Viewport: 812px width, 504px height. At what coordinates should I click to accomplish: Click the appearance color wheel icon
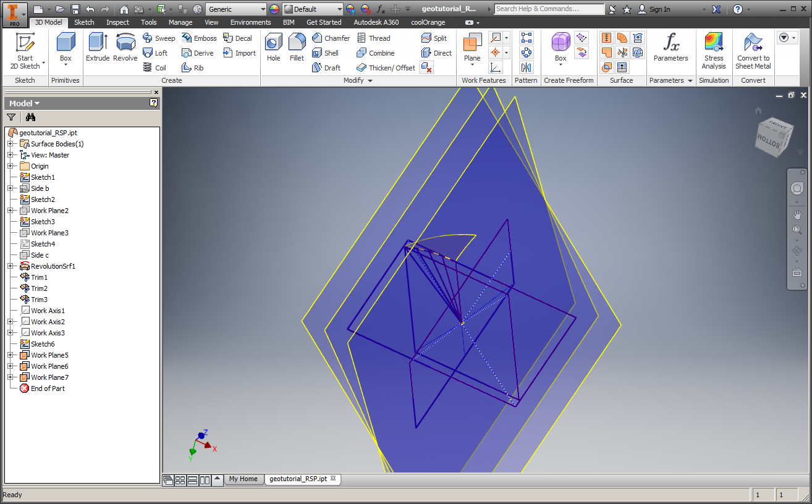click(274, 9)
